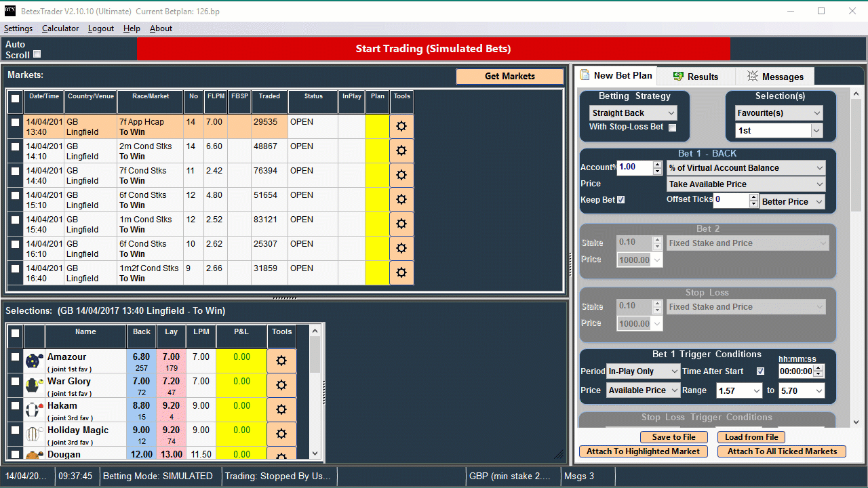Open Betting Strategy Straight Back dropdown

(x=633, y=113)
